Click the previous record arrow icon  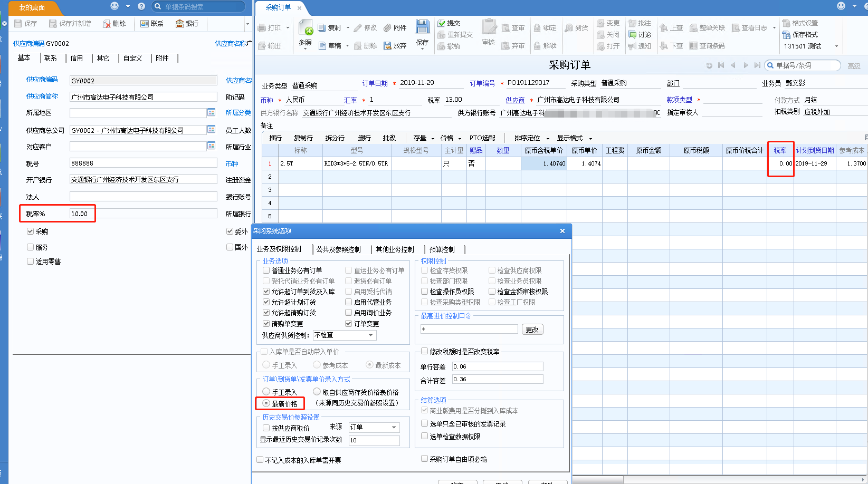point(733,65)
